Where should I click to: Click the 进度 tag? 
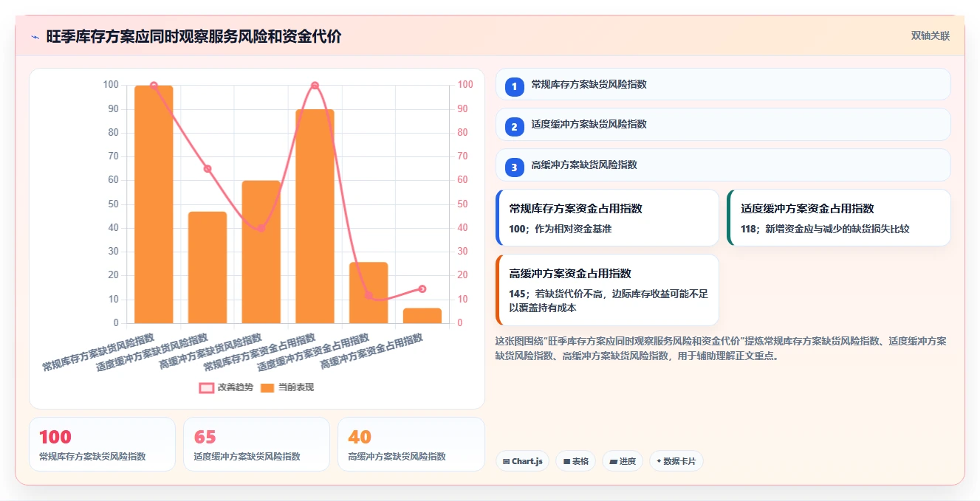click(623, 461)
